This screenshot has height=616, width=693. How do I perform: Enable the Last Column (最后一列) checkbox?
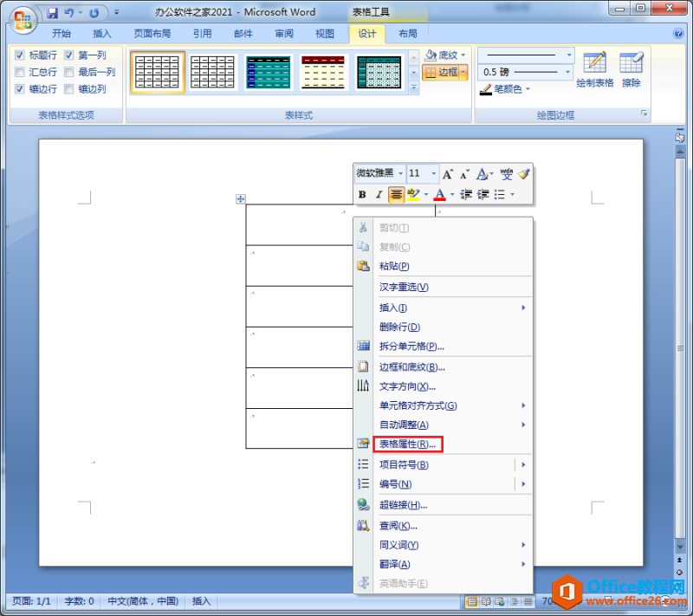point(68,72)
